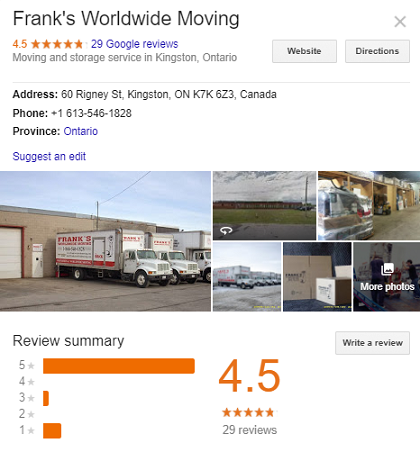
Task: Select the 5-star rating bar
Action: (x=119, y=366)
